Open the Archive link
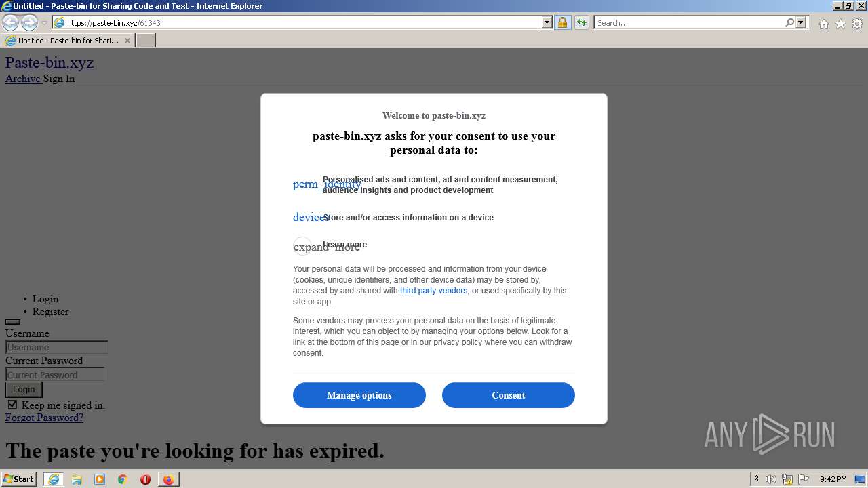This screenshot has height=488, width=868. tap(23, 79)
